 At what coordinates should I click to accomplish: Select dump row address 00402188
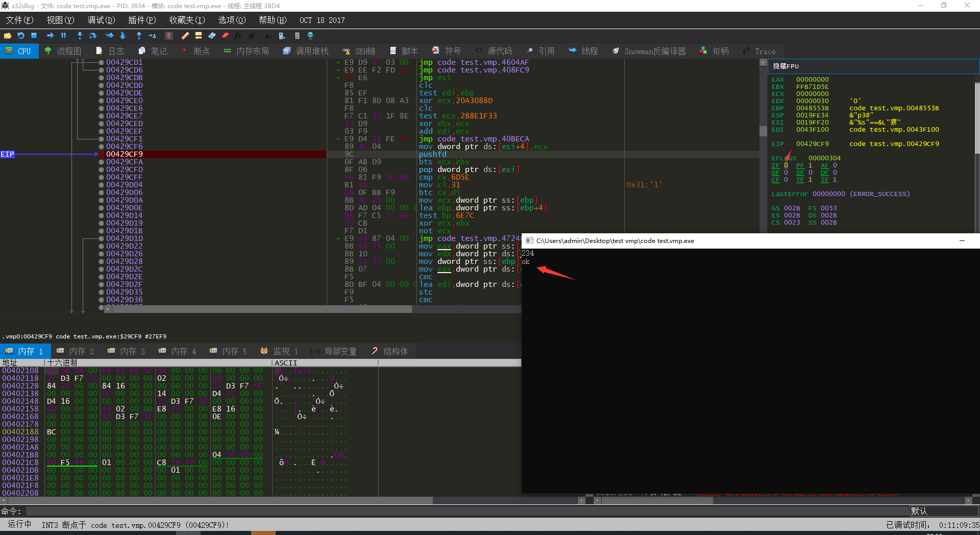20,432
